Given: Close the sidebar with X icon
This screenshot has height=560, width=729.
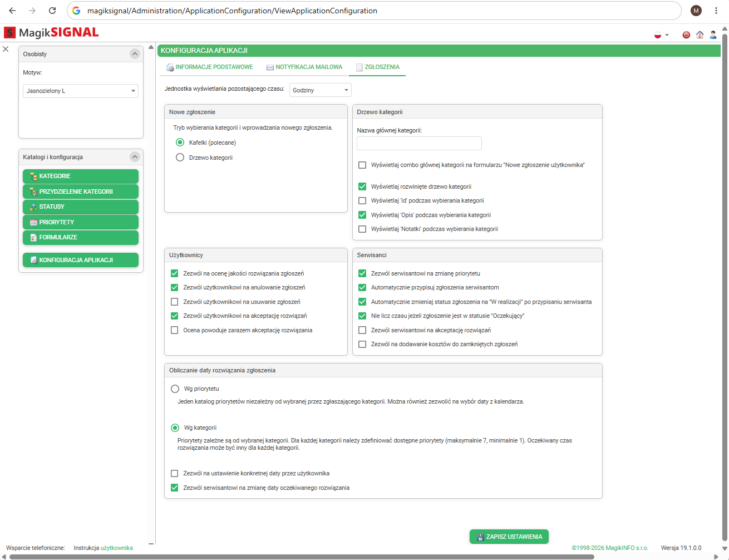Looking at the screenshot, I should 6,49.
